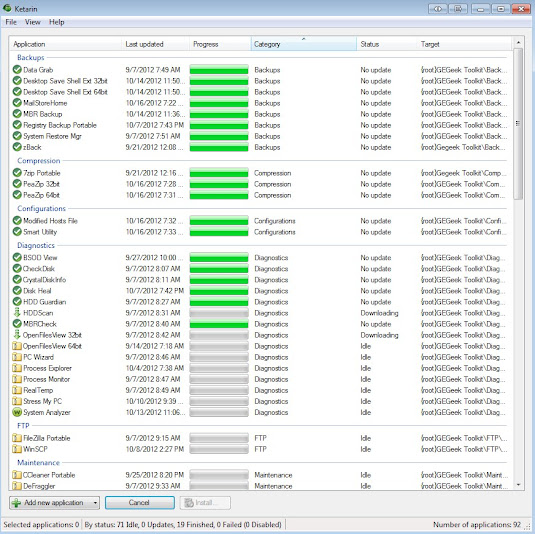Click the downloading arrow icon for OpenFilesView 32bit
Image resolution: width=535 pixels, height=534 pixels.
click(17, 335)
